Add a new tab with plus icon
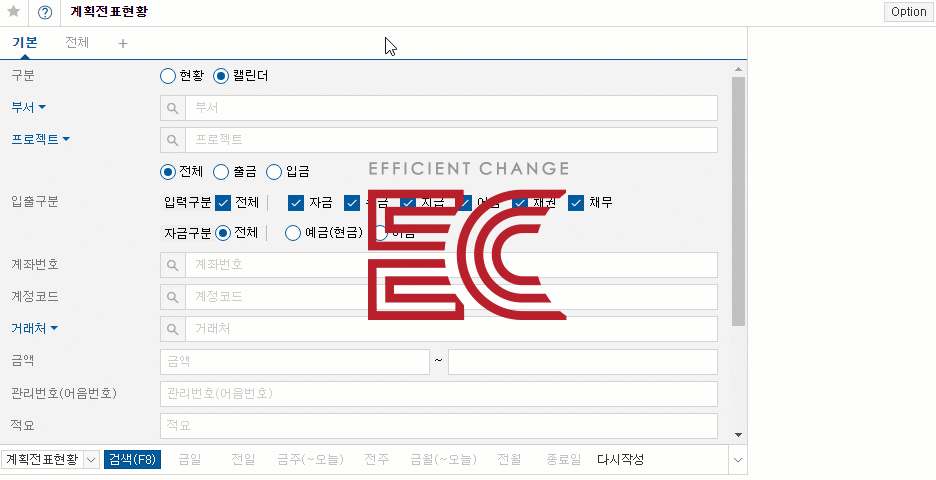Viewport: 936px width, 480px height. 123,44
